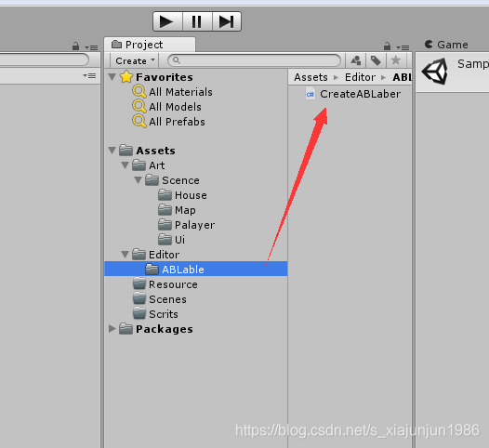Screen dimensions: 489x448
Task: Click the All Models magnifier icon
Action: pyautogui.click(x=139, y=107)
